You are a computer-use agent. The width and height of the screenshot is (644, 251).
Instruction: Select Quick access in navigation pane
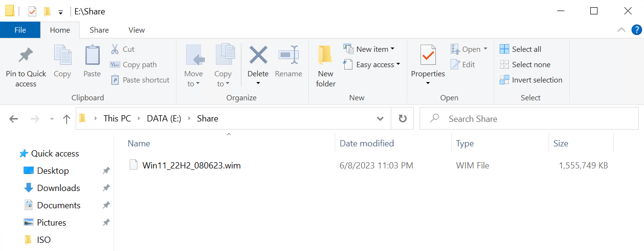pyautogui.click(x=55, y=154)
